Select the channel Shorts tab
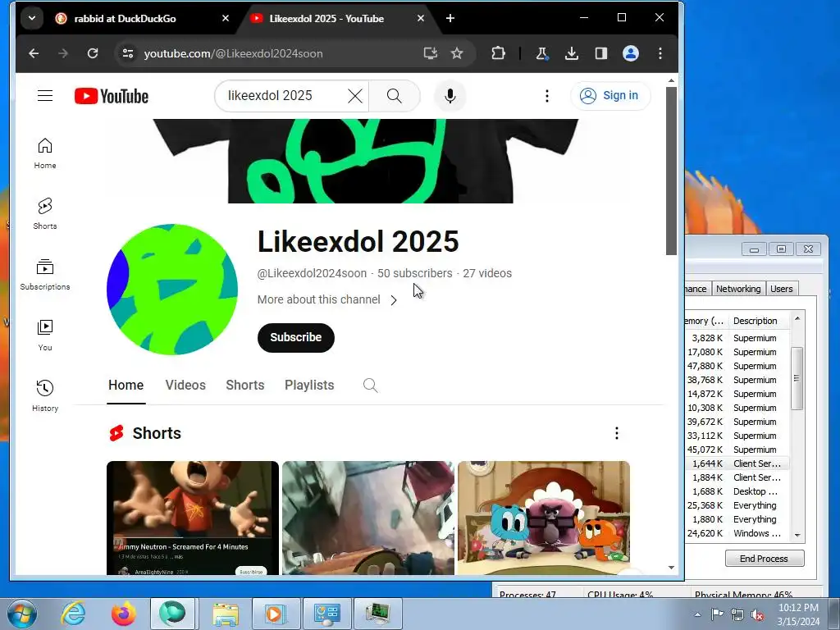840x630 pixels. tap(244, 386)
